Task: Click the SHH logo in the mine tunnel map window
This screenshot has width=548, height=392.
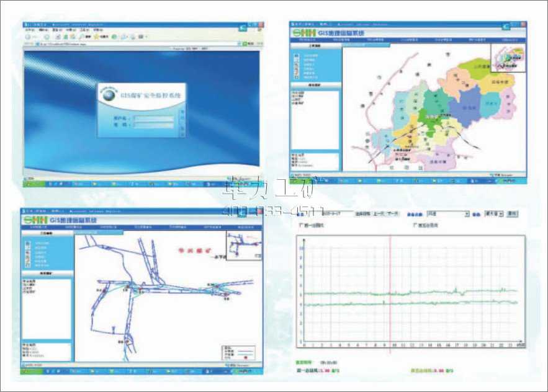Action: (36, 219)
